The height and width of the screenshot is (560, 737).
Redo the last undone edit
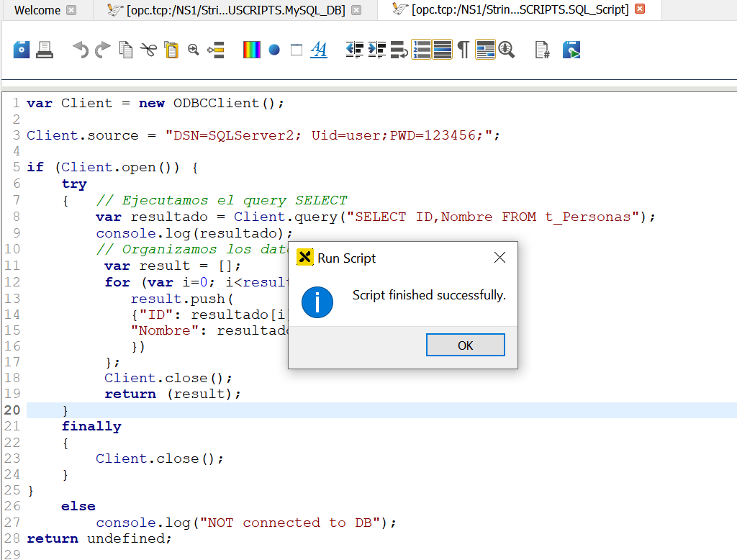coord(102,50)
